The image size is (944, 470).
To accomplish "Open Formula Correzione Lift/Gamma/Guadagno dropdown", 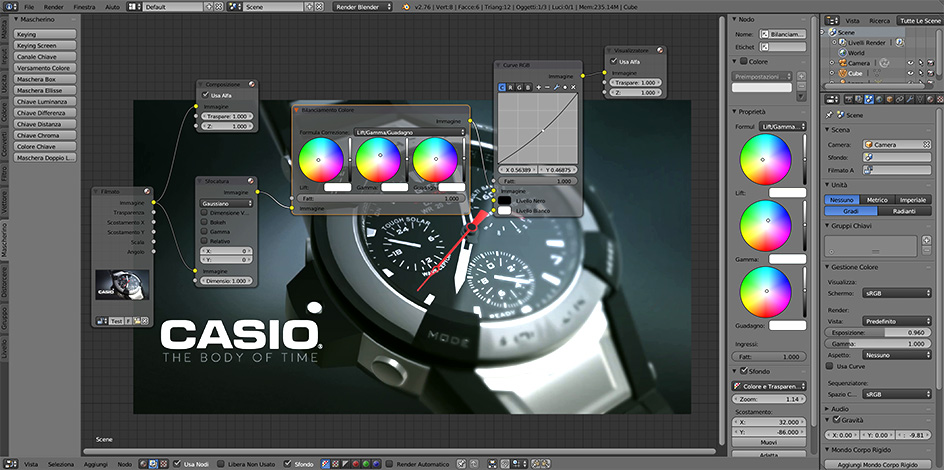I will click(410, 132).
